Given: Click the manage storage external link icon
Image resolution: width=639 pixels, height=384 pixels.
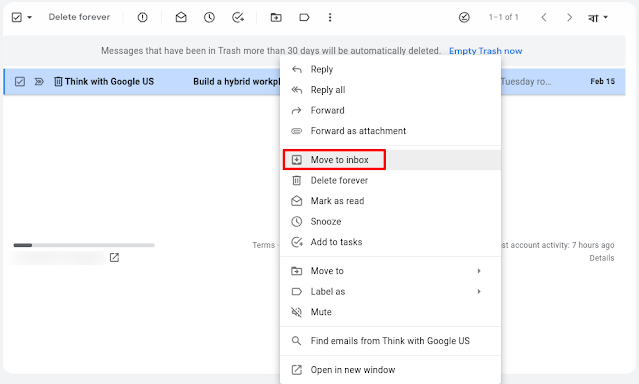Looking at the screenshot, I should tap(114, 258).
